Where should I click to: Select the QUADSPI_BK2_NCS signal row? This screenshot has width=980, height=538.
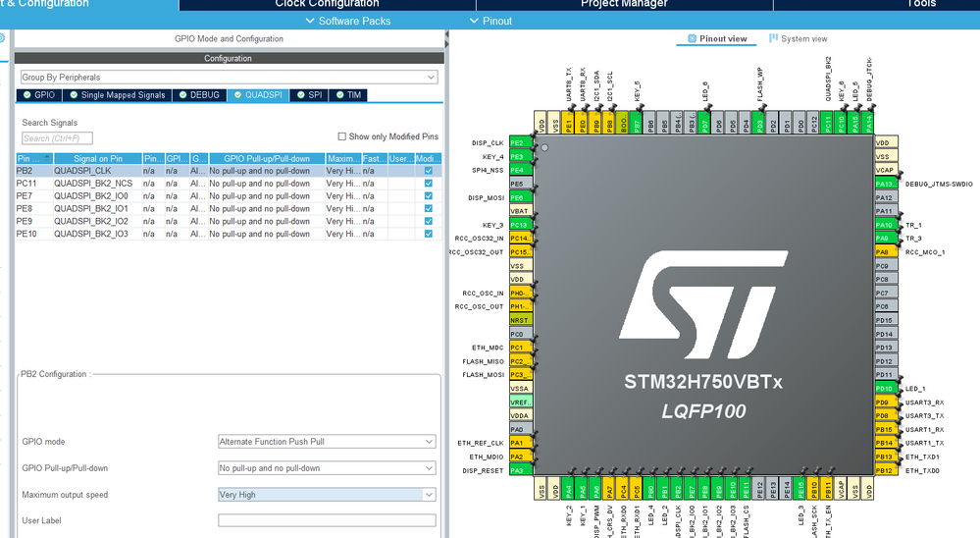[x=229, y=184]
